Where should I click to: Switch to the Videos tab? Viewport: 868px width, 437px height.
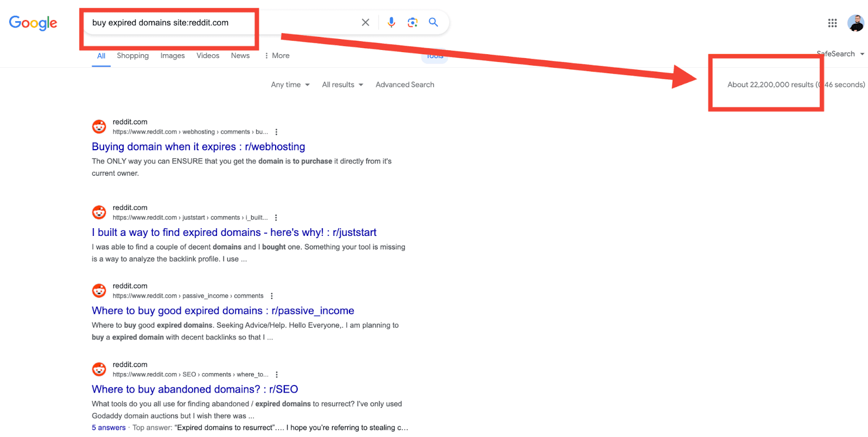click(x=208, y=56)
